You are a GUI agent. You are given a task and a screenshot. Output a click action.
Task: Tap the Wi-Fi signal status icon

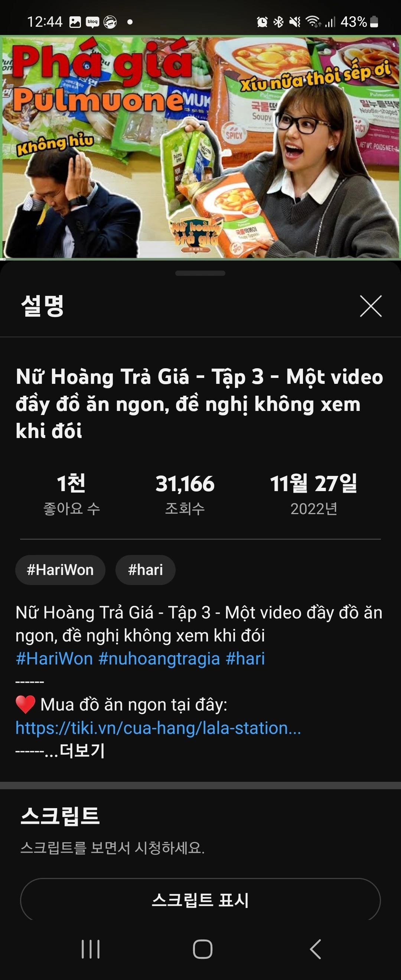pos(313,22)
